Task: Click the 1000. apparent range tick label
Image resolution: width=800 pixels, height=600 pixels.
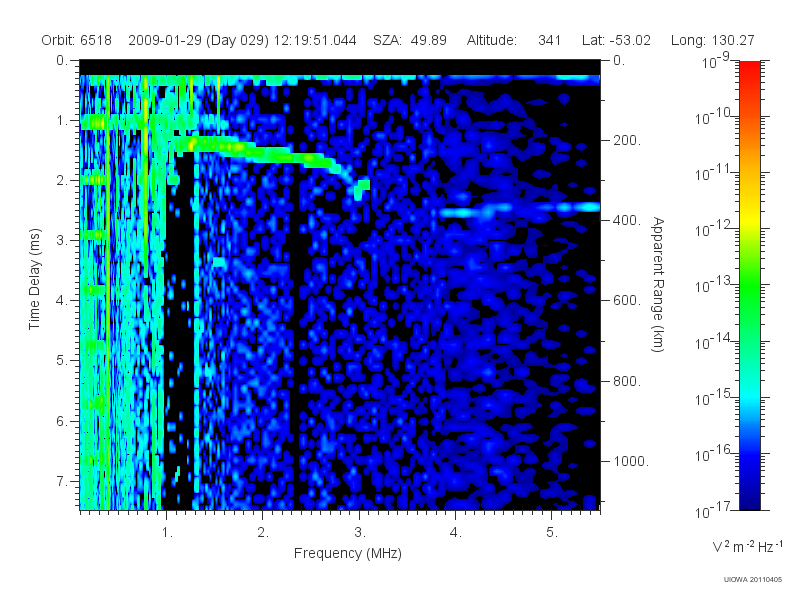Action: (631, 461)
